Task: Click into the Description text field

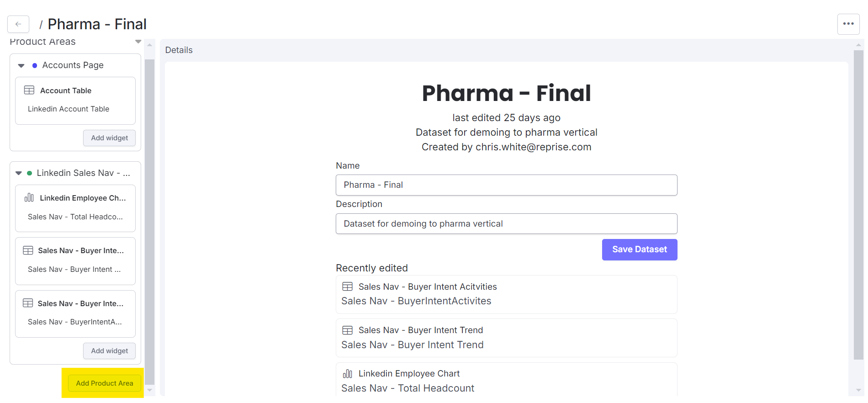Action: (506, 224)
